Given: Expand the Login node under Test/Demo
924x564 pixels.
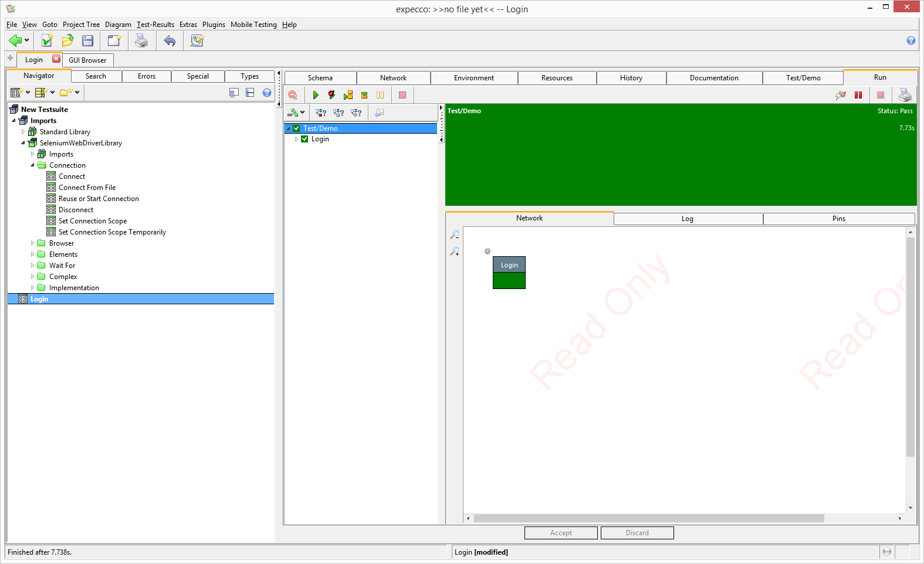Looking at the screenshot, I should coord(296,139).
